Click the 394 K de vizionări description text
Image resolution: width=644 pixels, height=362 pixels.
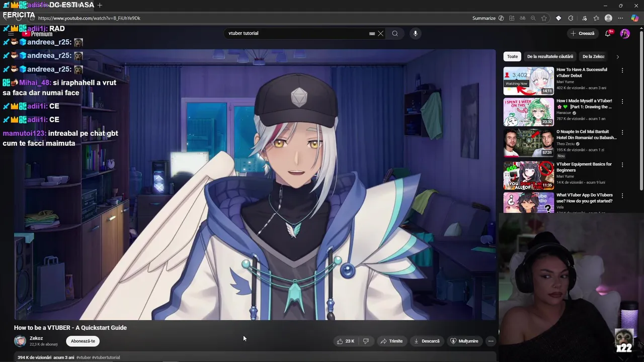(x=34, y=357)
